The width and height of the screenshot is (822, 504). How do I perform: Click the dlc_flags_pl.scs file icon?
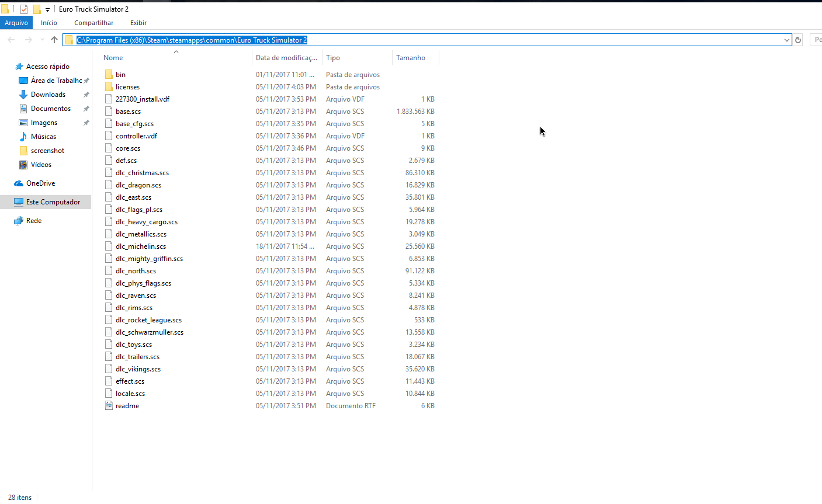point(109,209)
